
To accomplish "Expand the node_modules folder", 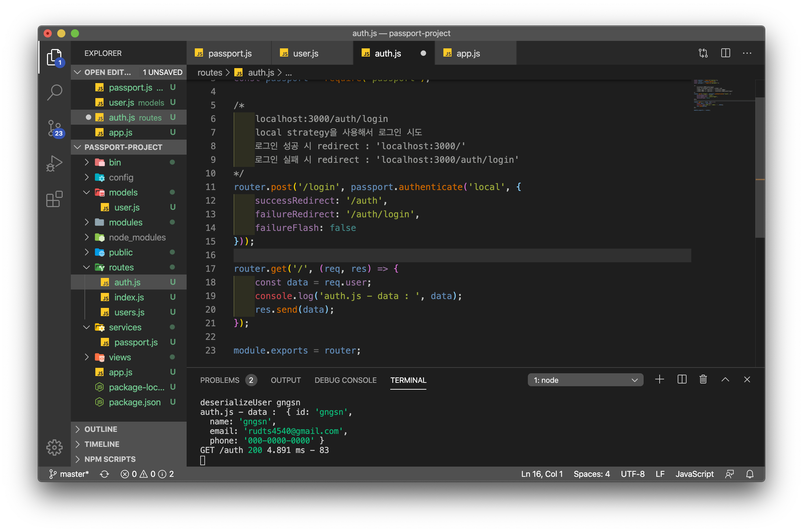I will [x=137, y=237].
